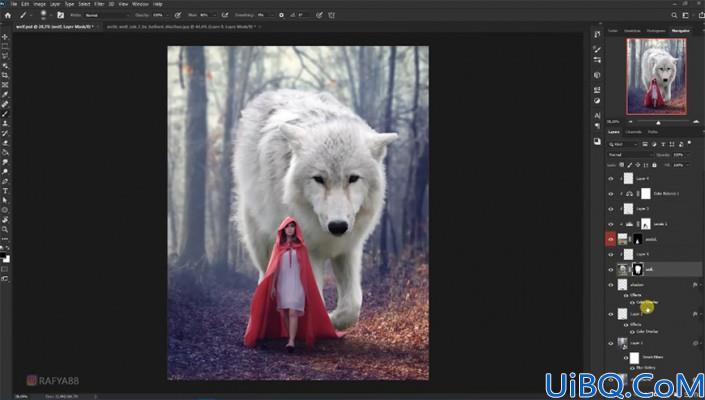Open the layer blend mode Normal dropdown
This screenshot has height=400, width=705.
630,155
